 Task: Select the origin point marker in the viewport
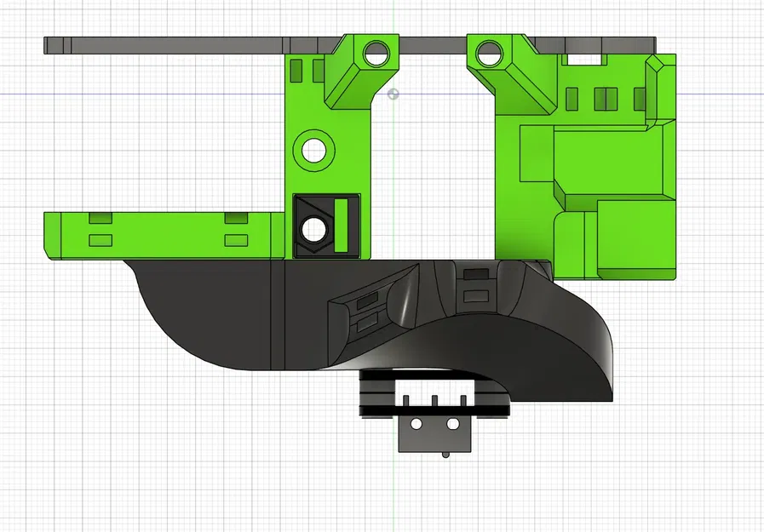392,94
